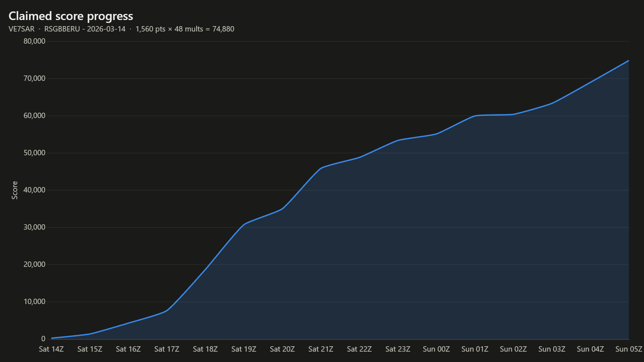Click the 60,000 y-axis label
The image size is (644, 362).
[35, 116]
